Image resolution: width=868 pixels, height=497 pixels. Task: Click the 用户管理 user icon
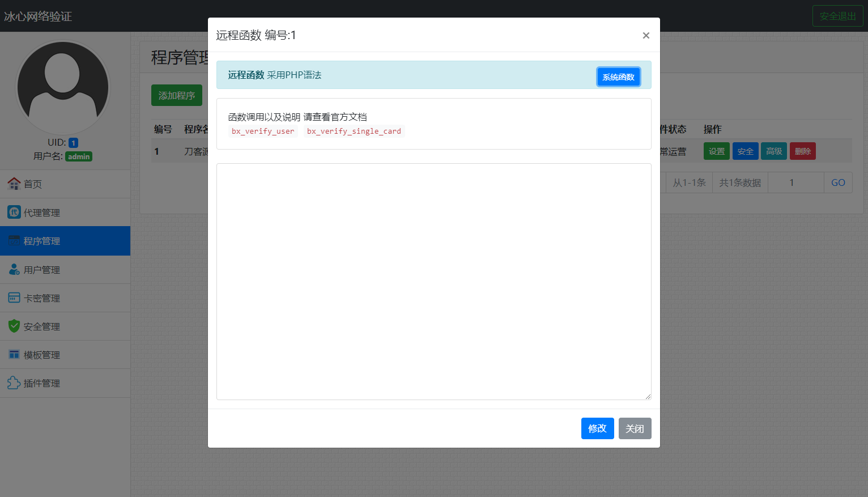[x=14, y=269]
